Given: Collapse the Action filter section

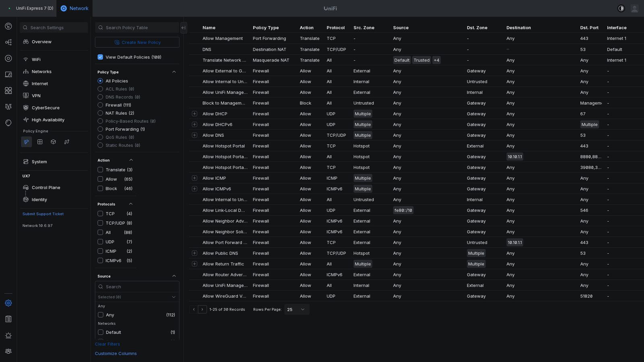Looking at the screenshot, I should click(x=131, y=160).
